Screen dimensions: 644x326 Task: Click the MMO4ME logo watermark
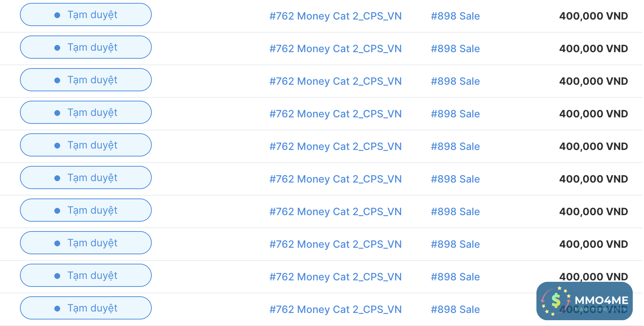(x=584, y=301)
